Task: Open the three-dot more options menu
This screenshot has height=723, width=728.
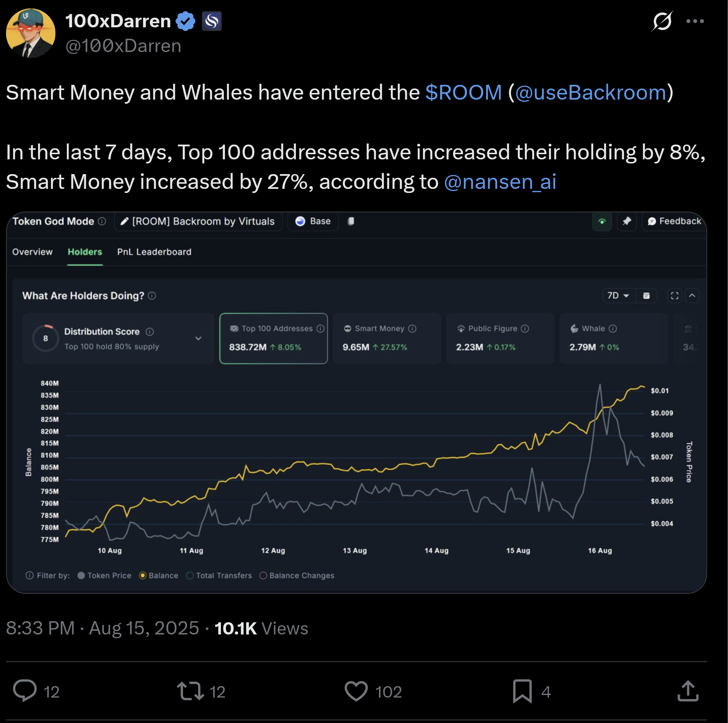Action: 695,21
